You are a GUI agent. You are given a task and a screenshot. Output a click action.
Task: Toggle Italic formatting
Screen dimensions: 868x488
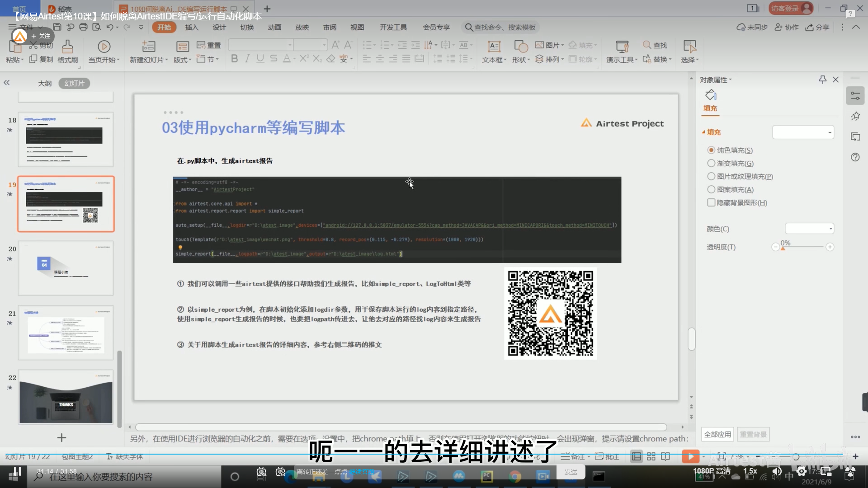247,59
